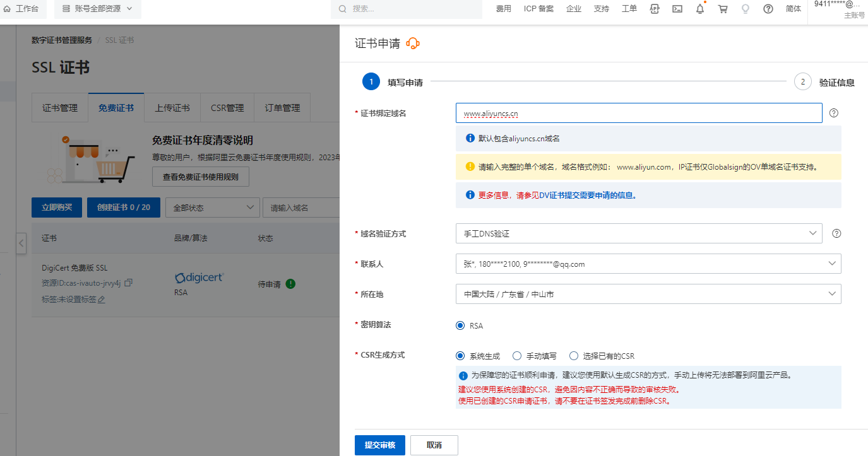This screenshot has height=456, width=868.
Task: Open 查看免费证书使用规则
Action: point(201,177)
